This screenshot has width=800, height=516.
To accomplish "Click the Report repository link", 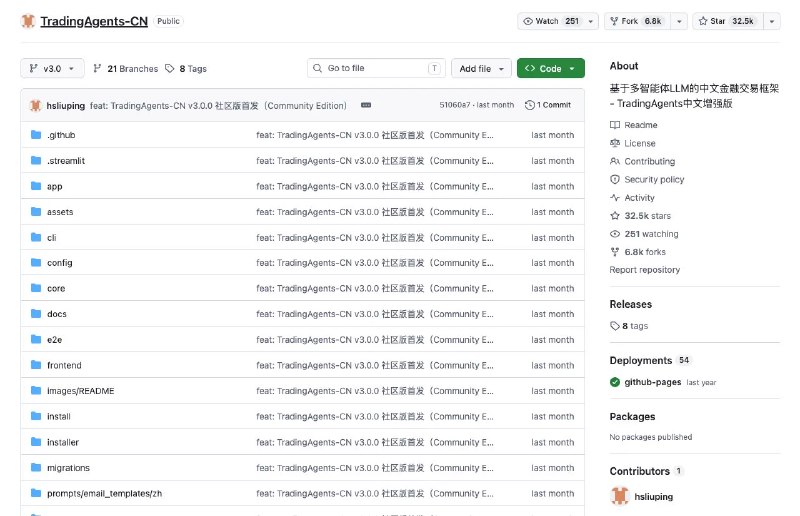I will tap(645, 270).
